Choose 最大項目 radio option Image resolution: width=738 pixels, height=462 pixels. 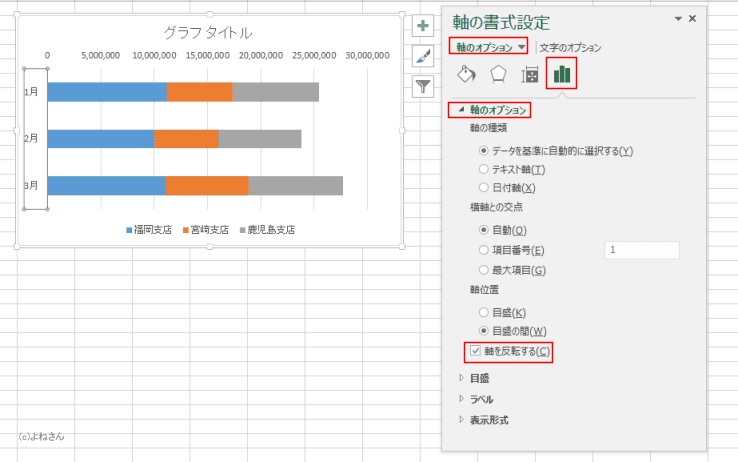click(483, 270)
